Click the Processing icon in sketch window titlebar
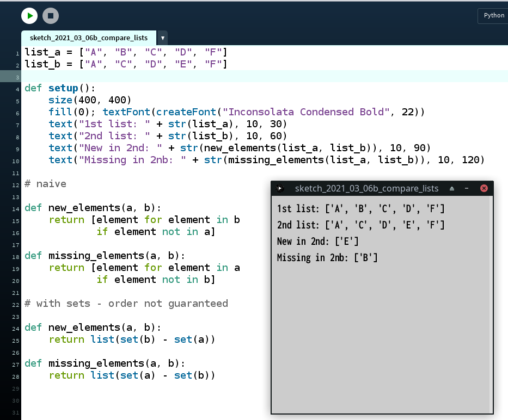The height and width of the screenshot is (420, 508). click(x=280, y=188)
